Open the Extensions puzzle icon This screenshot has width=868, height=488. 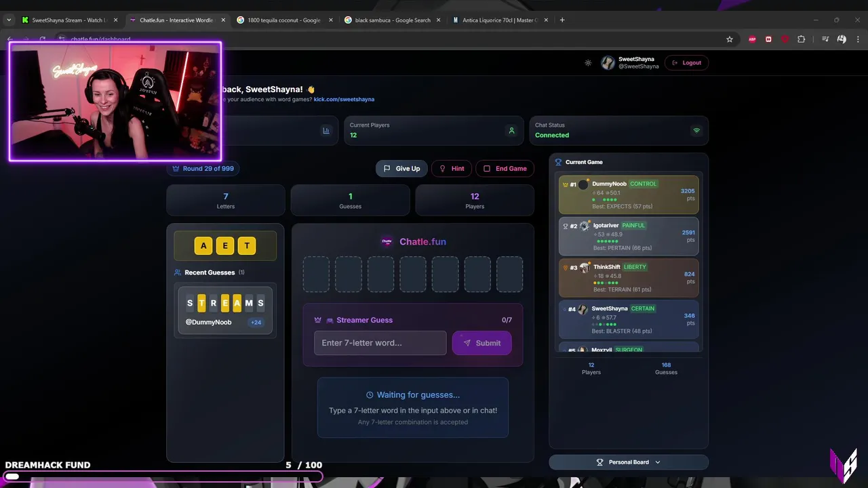click(801, 39)
